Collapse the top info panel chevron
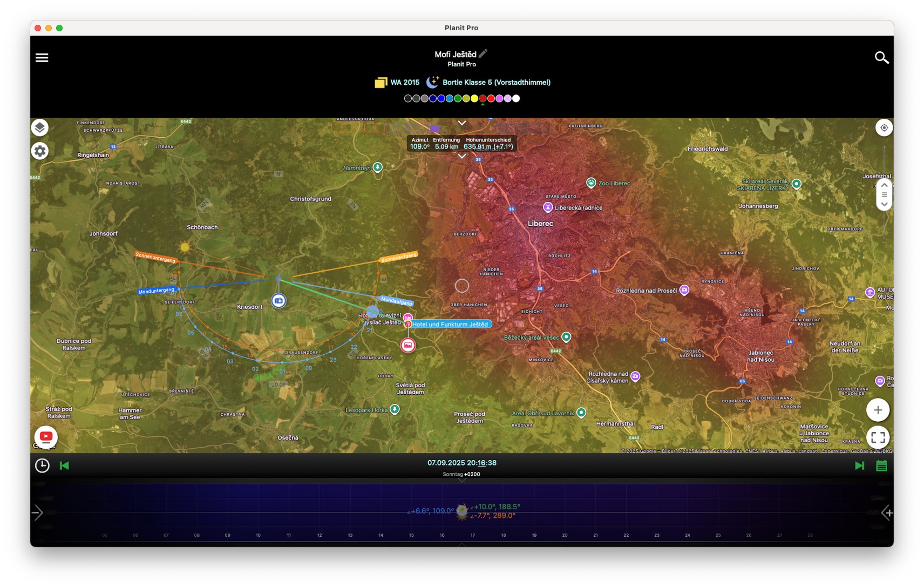The height and width of the screenshot is (587, 924). (462, 123)
